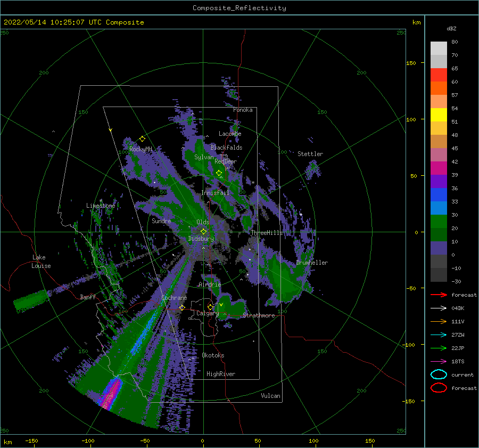Click the magenta 18TS arrow legend icon
The height and width of the screenshot is (448, 479).
439,362
